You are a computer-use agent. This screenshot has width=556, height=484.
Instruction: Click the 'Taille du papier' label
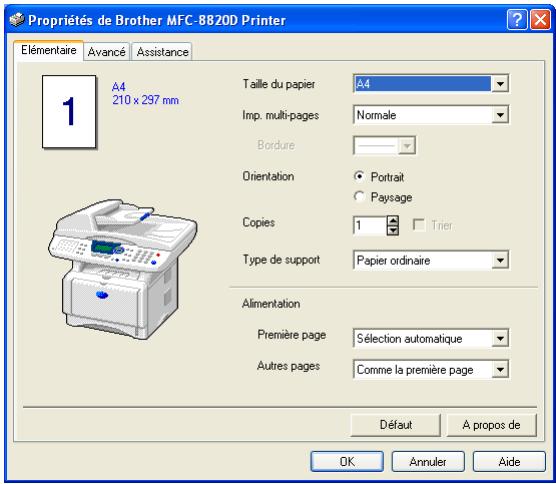click(279, 84)
